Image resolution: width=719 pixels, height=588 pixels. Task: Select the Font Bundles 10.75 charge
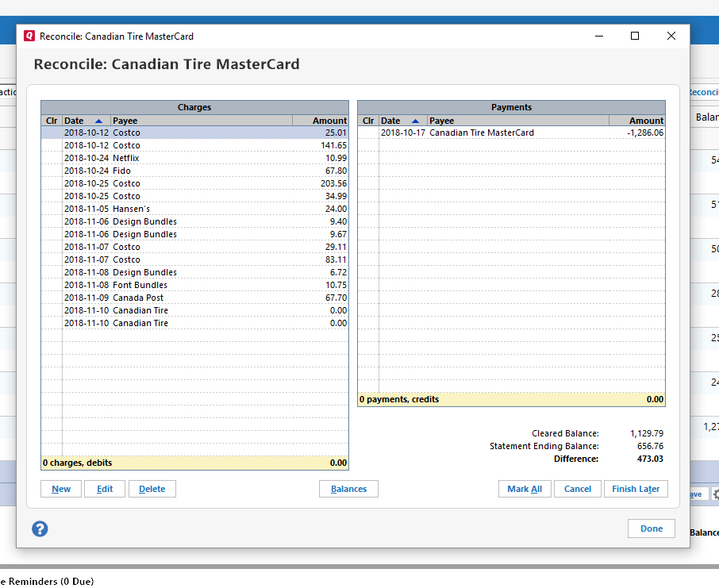pos(195,285)
